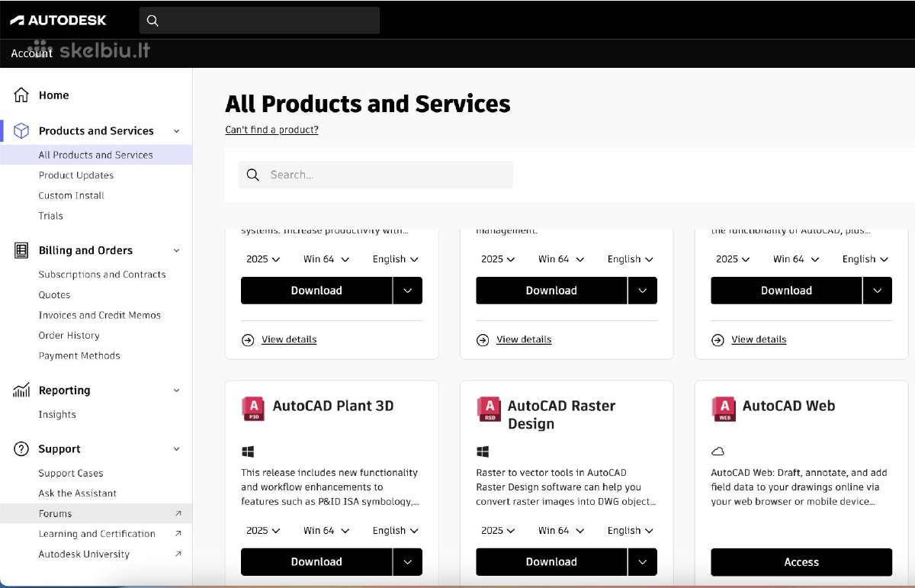Click the magnifier icon in top search bar
Image resolution: width=915 pixels, height=588 pixels.
coord(152,21)
